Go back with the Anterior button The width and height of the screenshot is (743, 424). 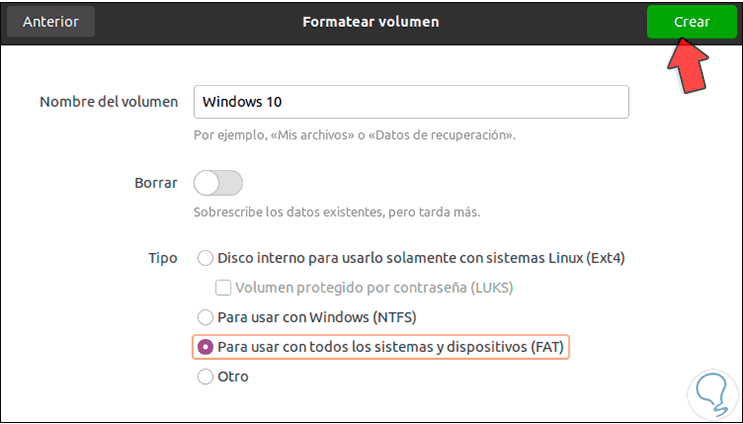(50, 21)
